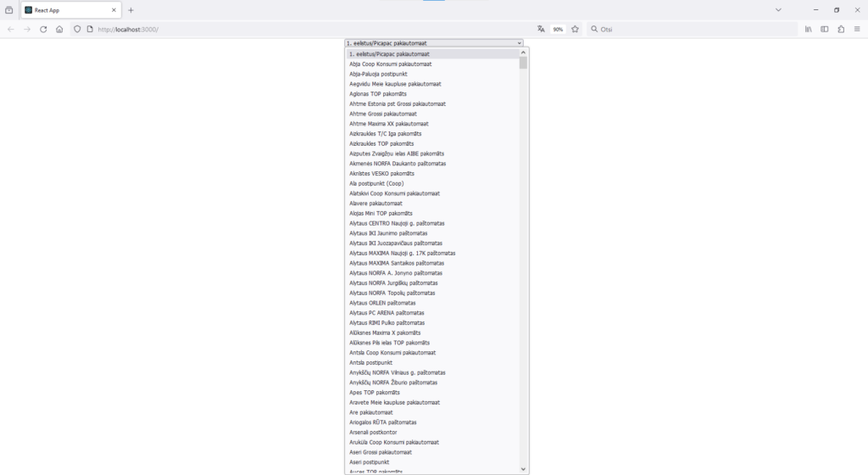List all tabs dropdown arrow
The width and height of the screenshot is (868, 475).
point(778,10)
